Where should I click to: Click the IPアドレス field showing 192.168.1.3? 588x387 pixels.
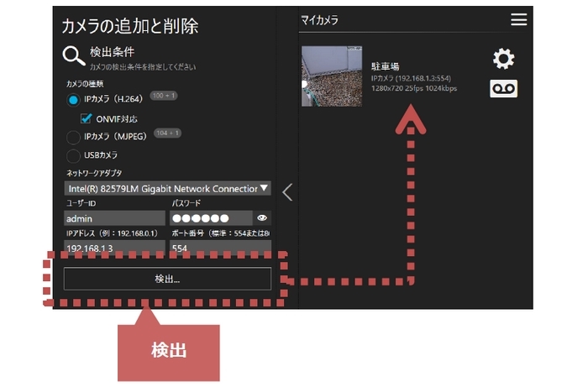coord(115,248)
